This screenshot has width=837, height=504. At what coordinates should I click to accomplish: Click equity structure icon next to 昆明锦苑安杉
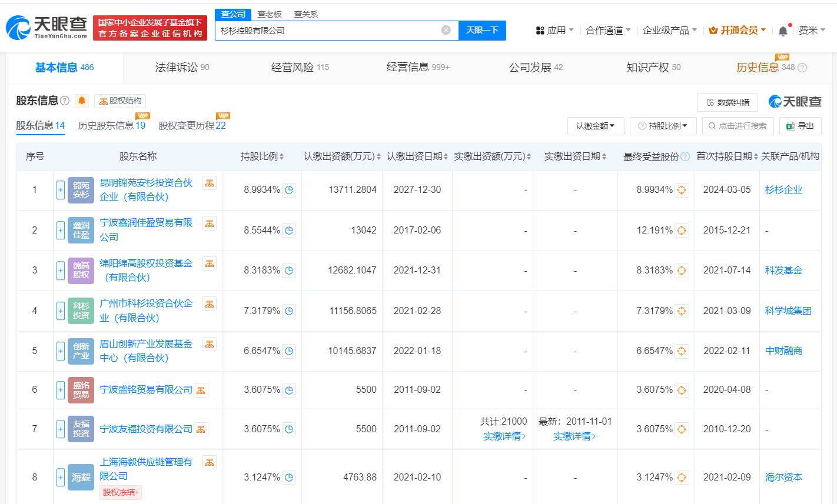click(209, 183)
